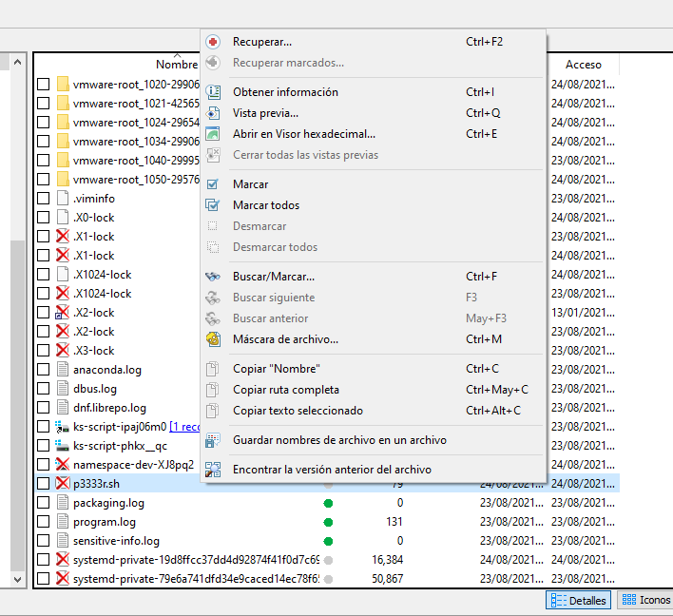
Task: Click the Guardar nombres de archivo icon
Action: pyautogui.click(x=214, y=440)
